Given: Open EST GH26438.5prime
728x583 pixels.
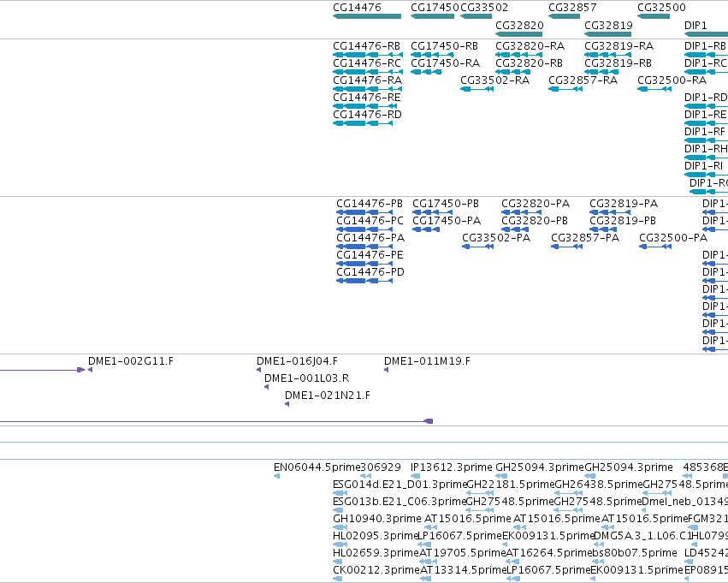Looking at the screenshot, I should [569, 493].
